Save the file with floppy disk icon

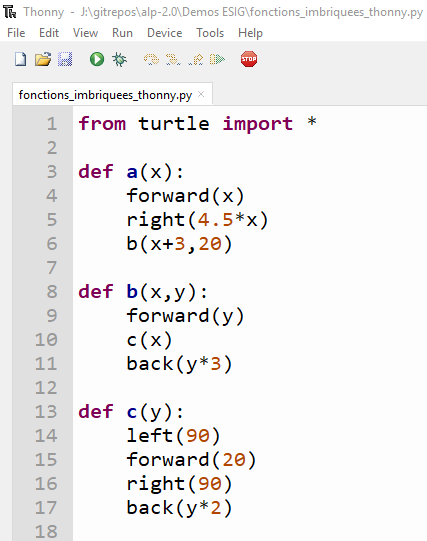click(x=65, y=59)
